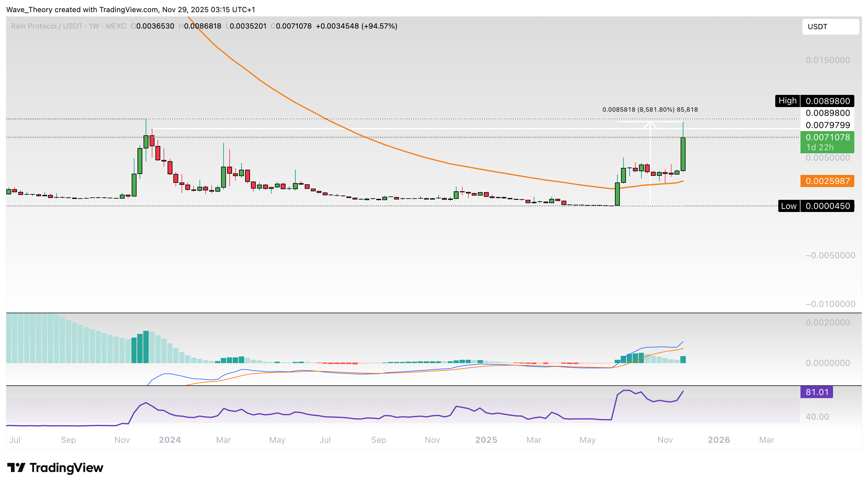Click the +94.57% change value in legend
This screenshot has height=486, width=868.
(x=380, y=26)
